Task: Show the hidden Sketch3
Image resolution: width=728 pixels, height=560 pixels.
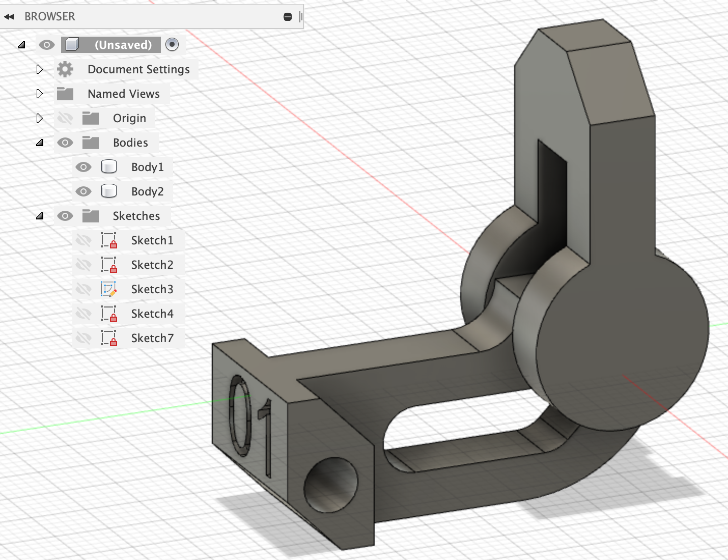Action: [83, 289]
